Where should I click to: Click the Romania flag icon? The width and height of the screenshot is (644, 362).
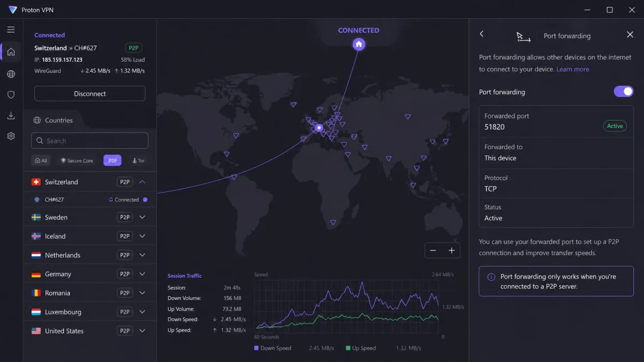[36, 293]
